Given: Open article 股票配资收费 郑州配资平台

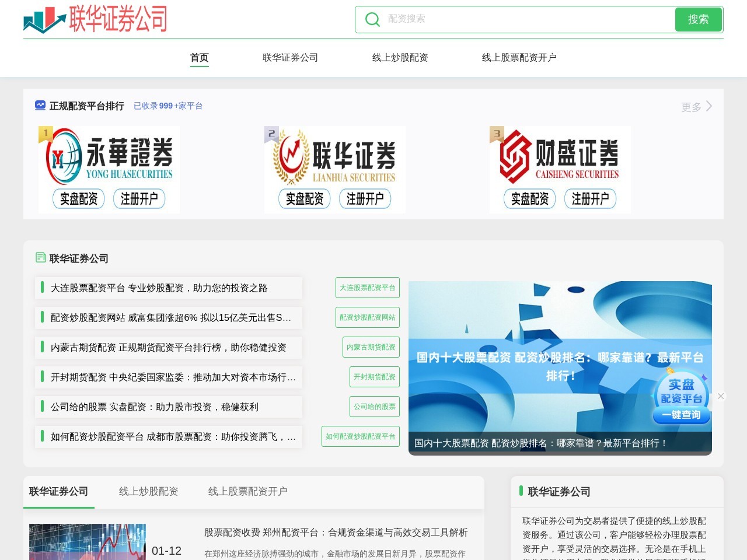Looking at the screenshot, I should tap(336, 533).
